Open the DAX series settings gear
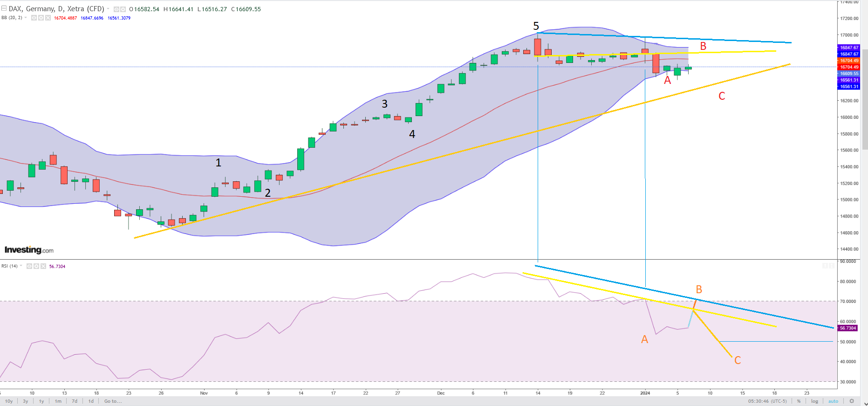 click(123, 9)
